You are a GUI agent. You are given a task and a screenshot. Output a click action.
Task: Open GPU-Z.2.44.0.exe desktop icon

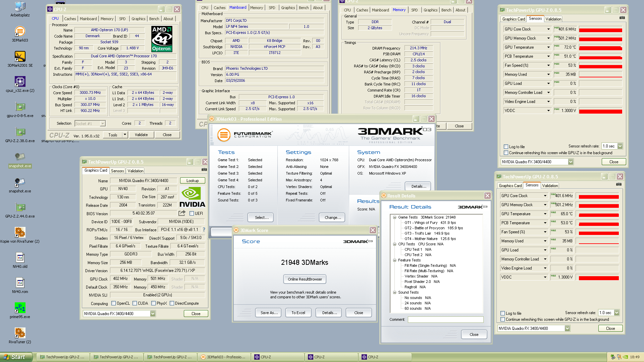[20, 209]
